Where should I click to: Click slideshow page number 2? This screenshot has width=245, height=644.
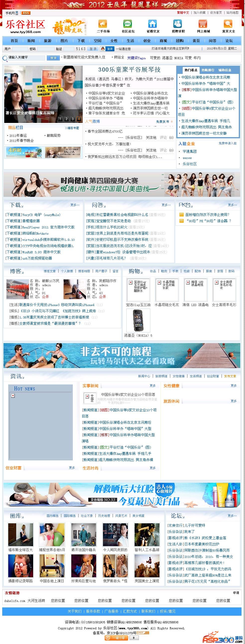coord(66,119)
